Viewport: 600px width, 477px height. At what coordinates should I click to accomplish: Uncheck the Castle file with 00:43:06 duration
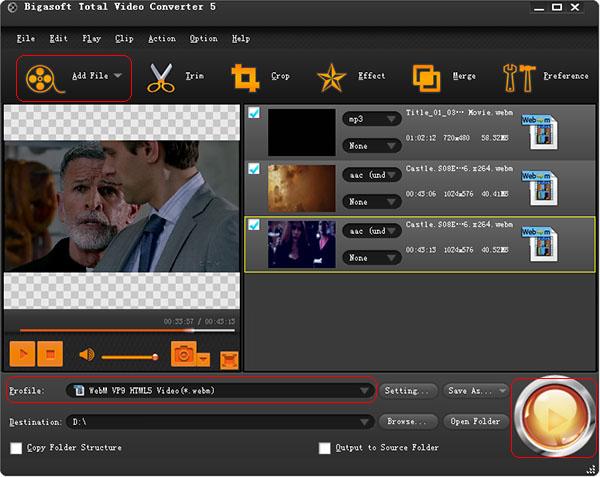pyautogui.click(x=254, y=169)
